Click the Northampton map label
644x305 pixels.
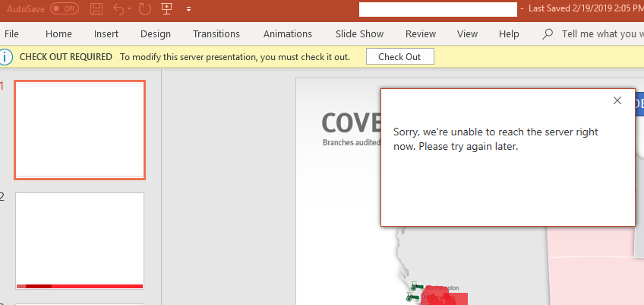(x=442, y=288)
